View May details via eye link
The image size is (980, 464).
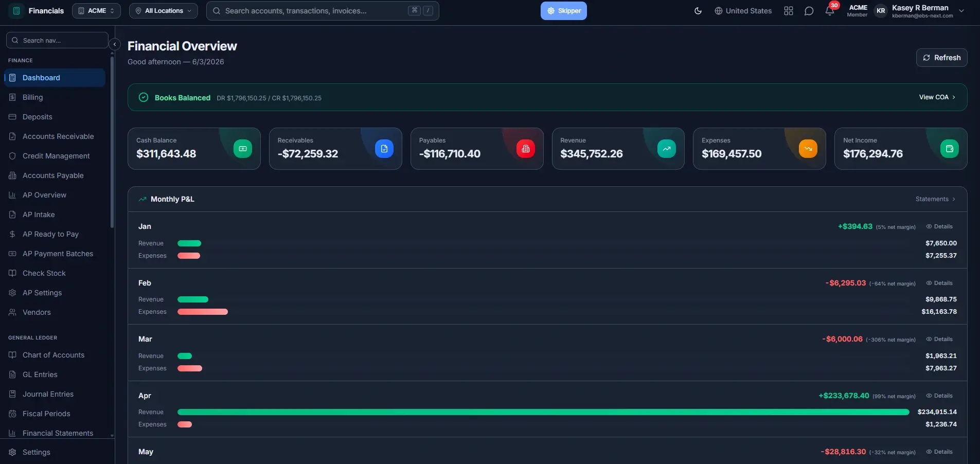[x=939, y=452]
